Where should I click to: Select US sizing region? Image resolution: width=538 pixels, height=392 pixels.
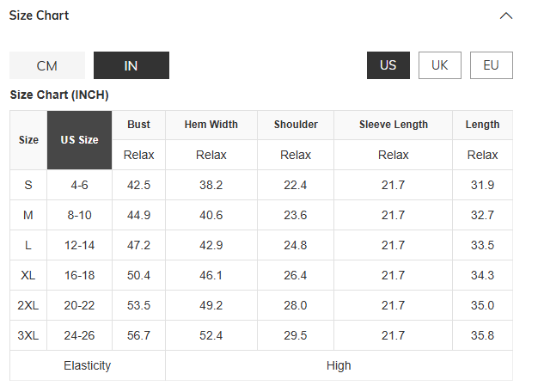pyautogui.click(x=388, y=65)
